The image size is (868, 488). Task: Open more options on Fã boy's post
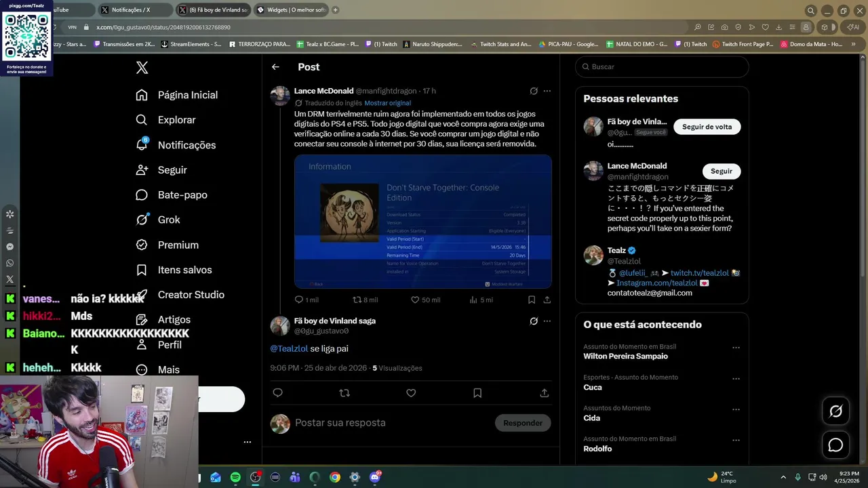coord(547,321)
